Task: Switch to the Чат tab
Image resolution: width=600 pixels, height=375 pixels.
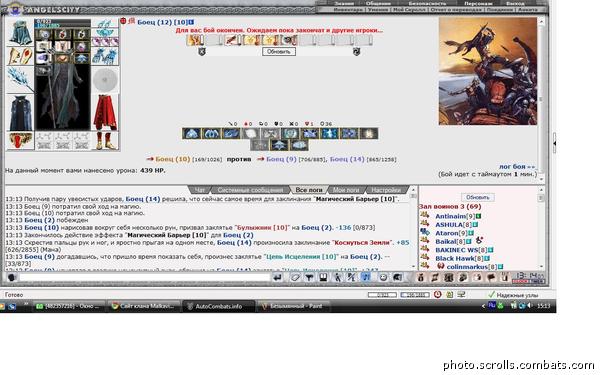Action: pos(200,190)
